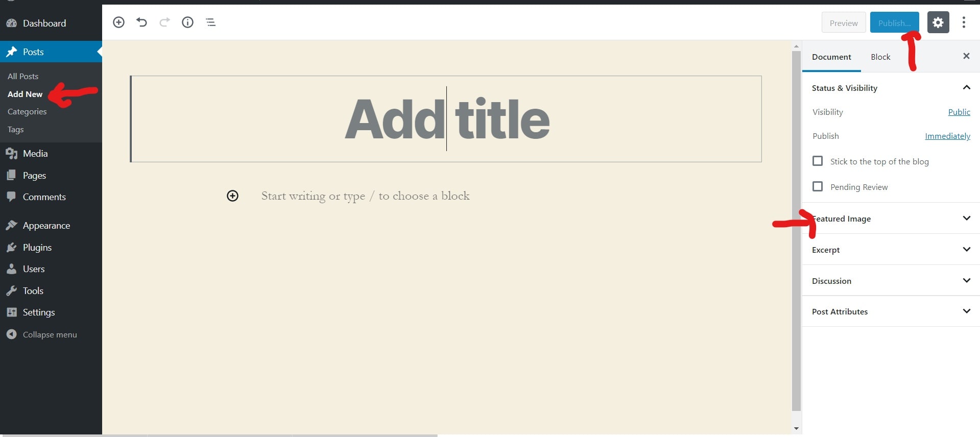
Task: Switch to the Block tab
Action: [x=880, y=57]
